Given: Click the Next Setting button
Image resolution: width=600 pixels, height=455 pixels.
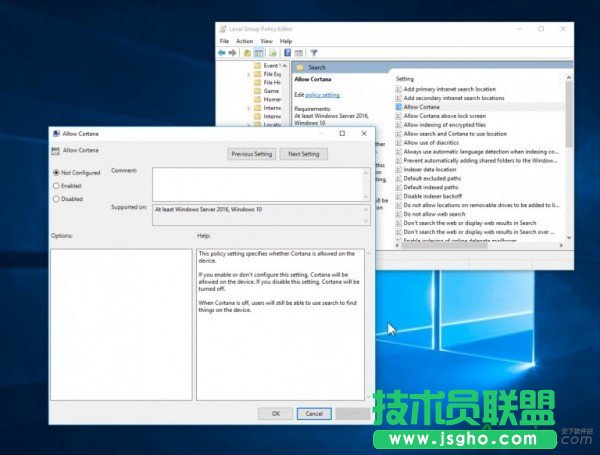Looking at the screenshot, I should (x=304, y=154).
